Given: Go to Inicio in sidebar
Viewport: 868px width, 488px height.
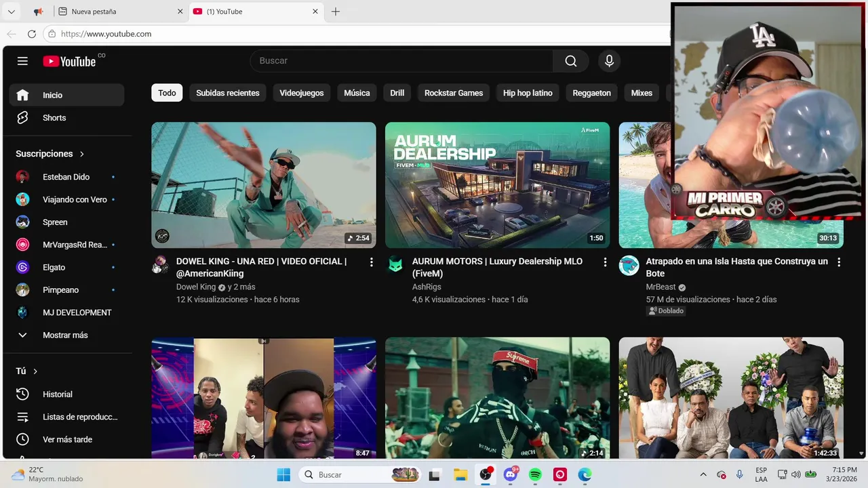Looking at the screenshot, I should (x=66, y=95).
